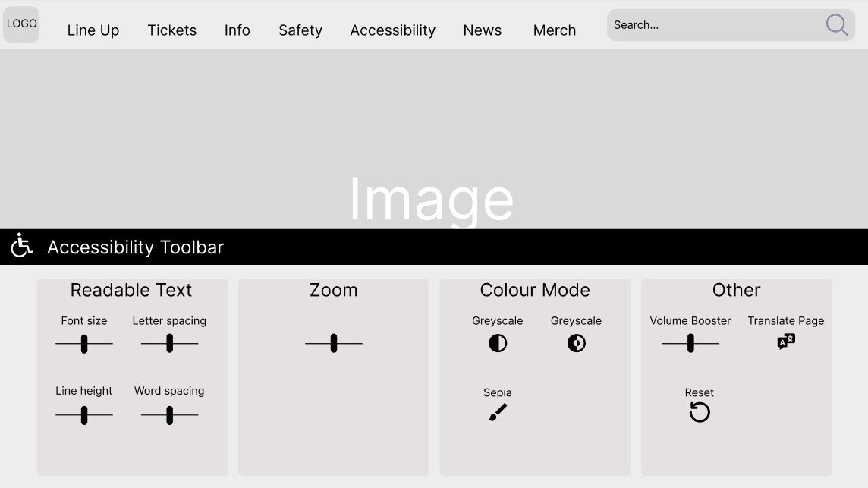This screenshot has height=488, width=868.
Task: Click the inverted-contrast circle Greyscale icon
Action: [577, 343]
